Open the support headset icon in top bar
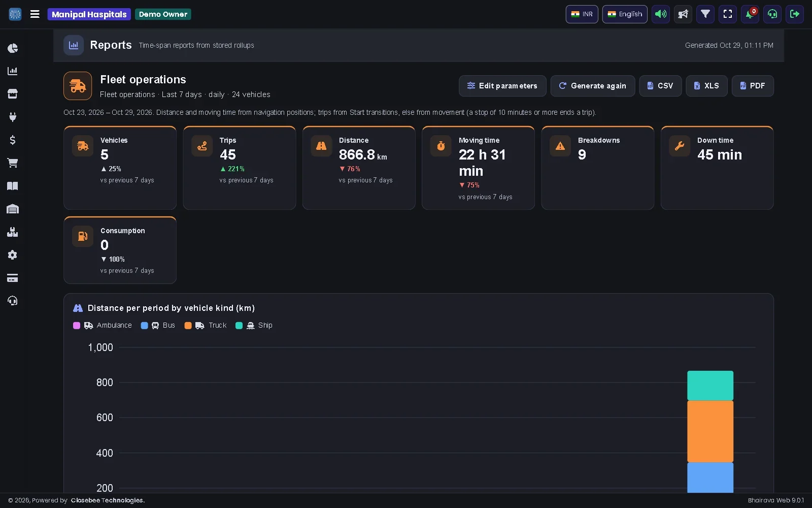The image size is (812, 508). (x=772, y=14)
